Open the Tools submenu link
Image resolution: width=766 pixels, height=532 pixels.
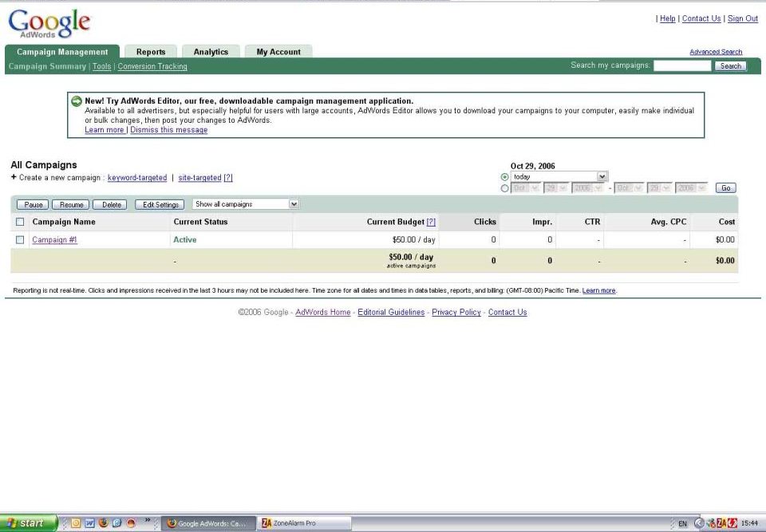[x=101, y=66]
